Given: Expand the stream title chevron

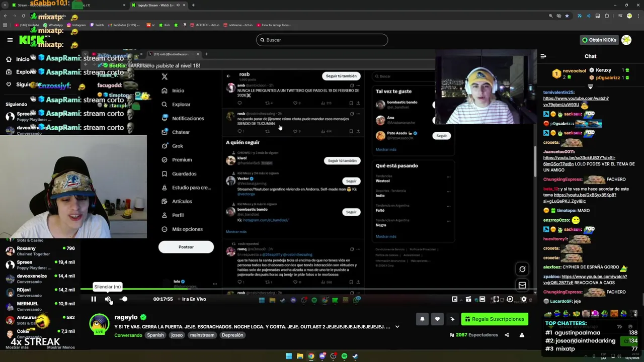Looking at the screenshot, I should tap(397, 327).
